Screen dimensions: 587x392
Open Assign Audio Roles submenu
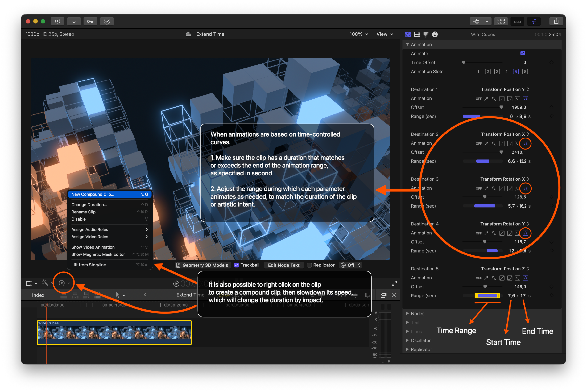pos(110,230)
